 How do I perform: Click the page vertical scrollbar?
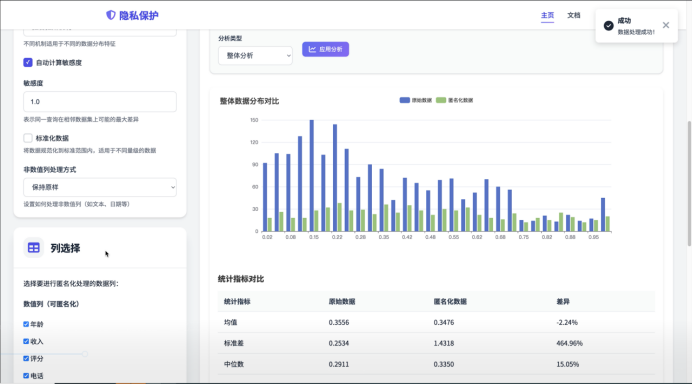[689, 183]
